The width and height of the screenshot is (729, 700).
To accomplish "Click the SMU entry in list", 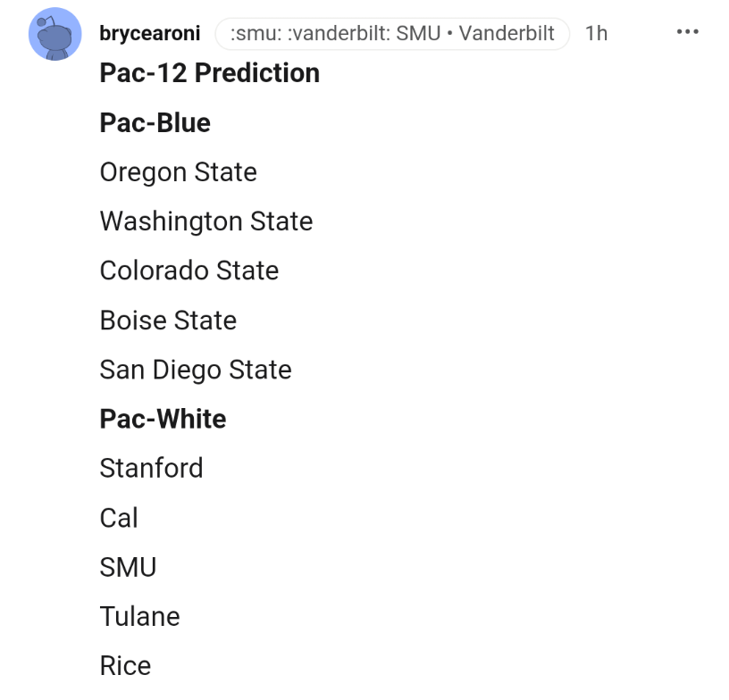I will click(128, 567).
